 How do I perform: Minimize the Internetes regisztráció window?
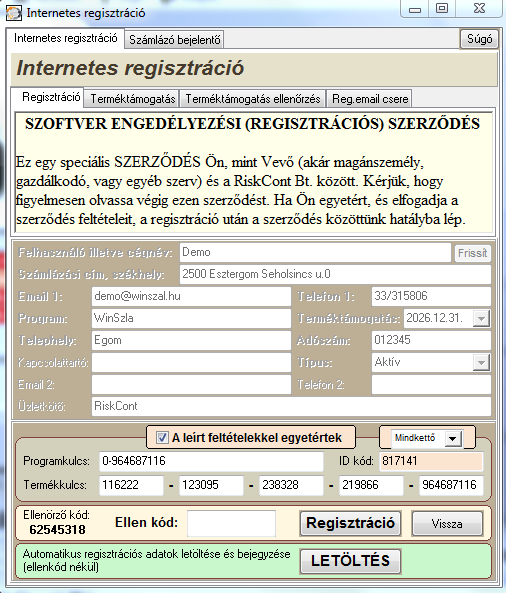(415, 8)
